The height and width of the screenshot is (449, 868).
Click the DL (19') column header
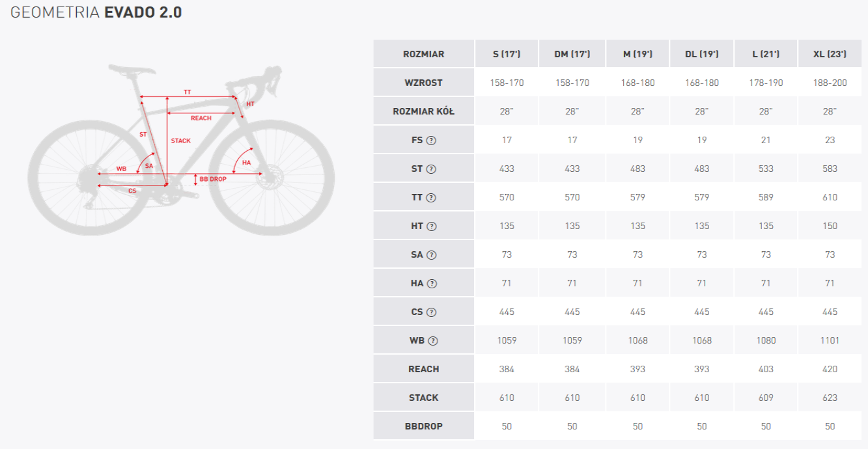(x=701, y=54)
